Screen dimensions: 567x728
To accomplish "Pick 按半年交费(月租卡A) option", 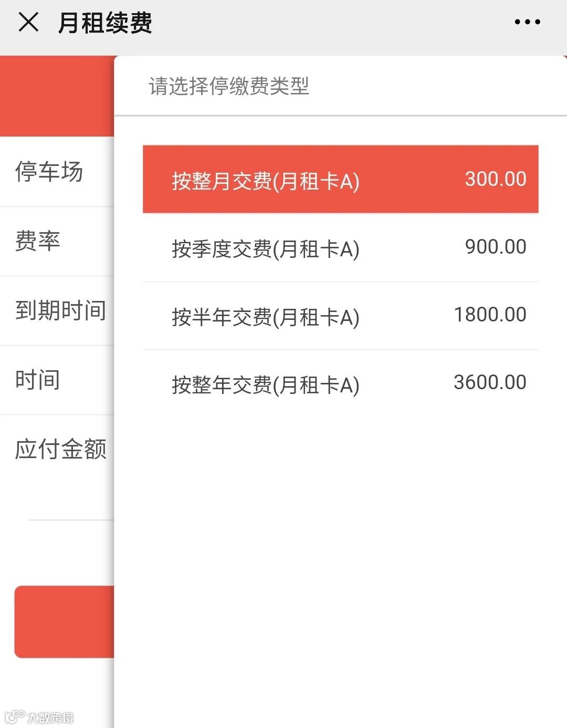I will point(340,316).
